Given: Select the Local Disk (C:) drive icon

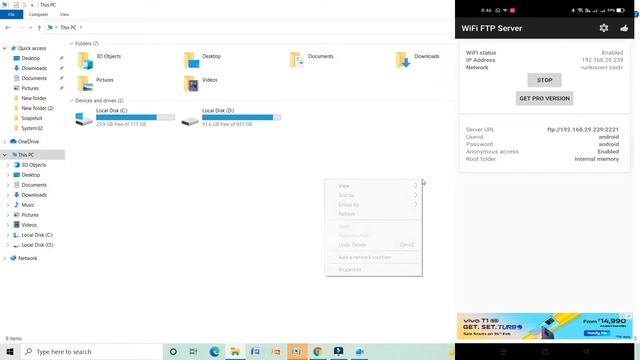Looking at the screenshot, I should click(84, 118).
